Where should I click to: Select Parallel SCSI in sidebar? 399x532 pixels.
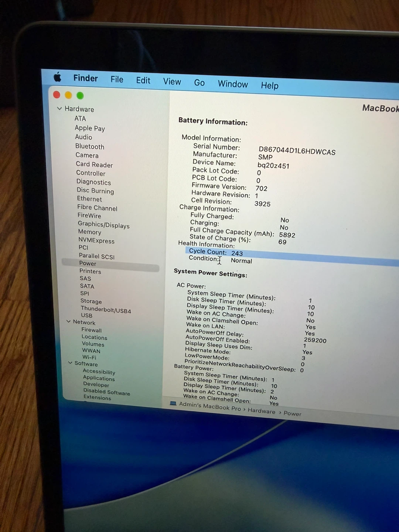97,256
